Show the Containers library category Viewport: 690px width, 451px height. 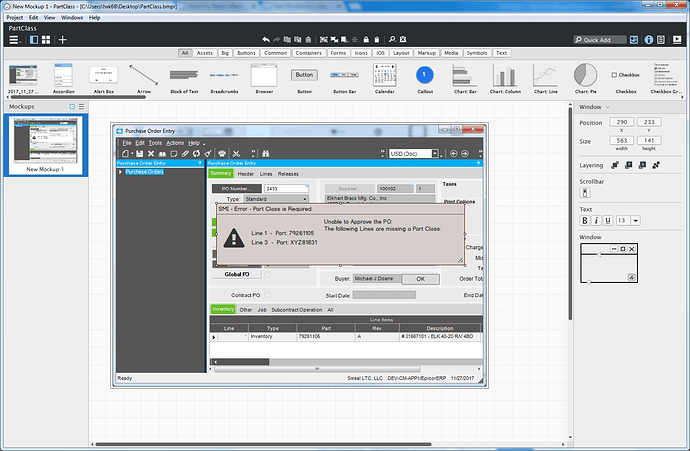[309, 53]
